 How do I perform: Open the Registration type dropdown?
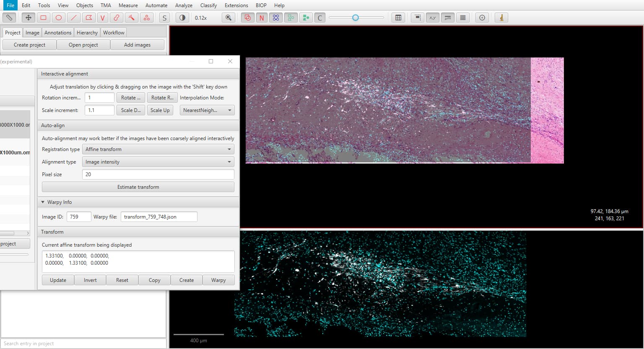[158, 149]
